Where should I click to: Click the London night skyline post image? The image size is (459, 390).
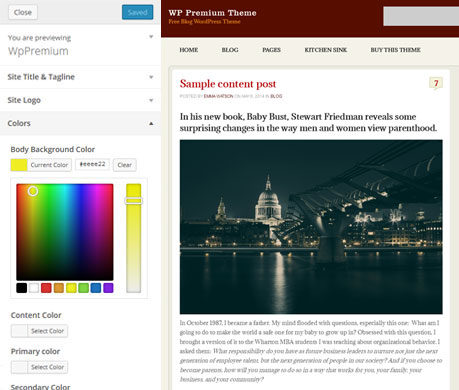[x=311, y=227]
